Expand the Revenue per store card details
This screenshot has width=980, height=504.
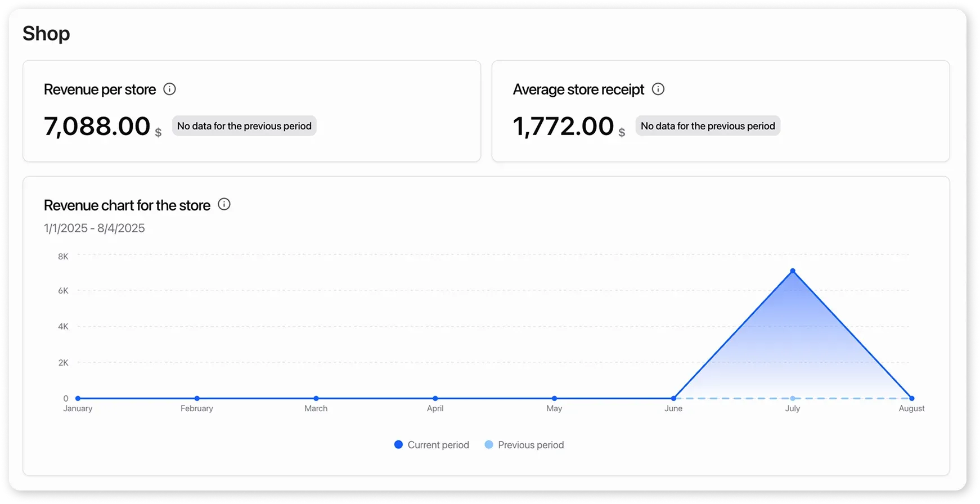[100, 89]
